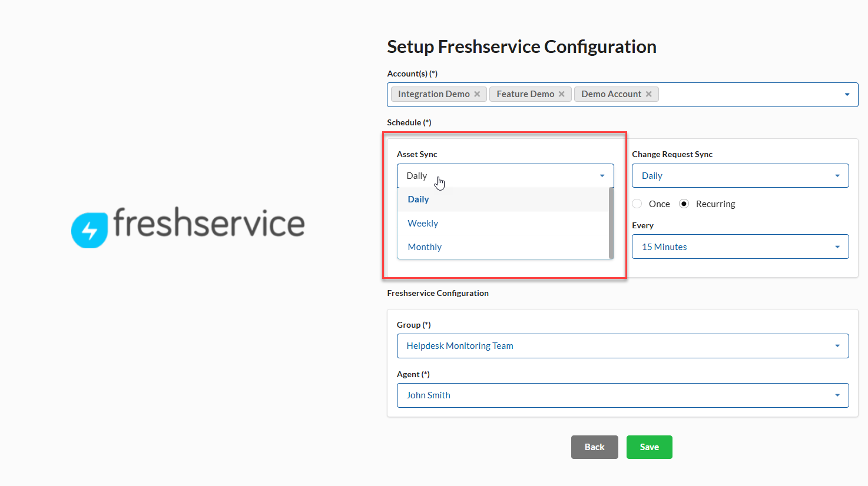Select the Once radio button
The width and height of the screenshot is (868, 486).
point(637,204)
